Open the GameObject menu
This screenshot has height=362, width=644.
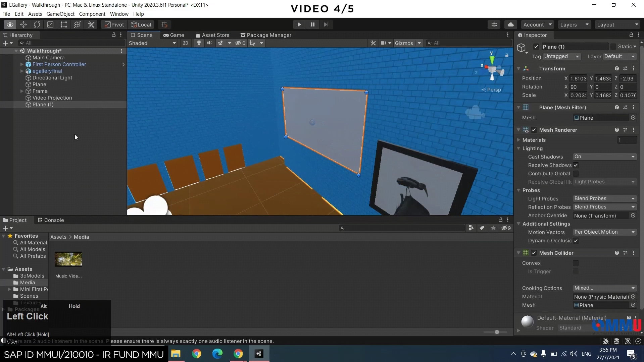(60, 14)
